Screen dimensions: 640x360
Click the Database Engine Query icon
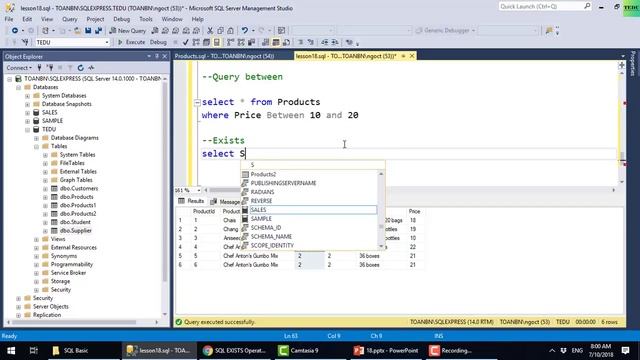[x=155, y=31]
